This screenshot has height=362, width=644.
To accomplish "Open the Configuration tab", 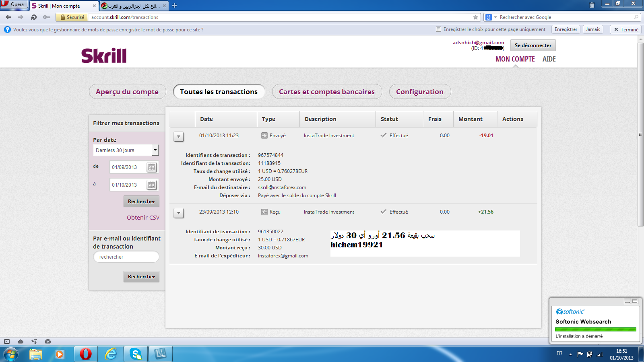I will [x=420, y=92].
